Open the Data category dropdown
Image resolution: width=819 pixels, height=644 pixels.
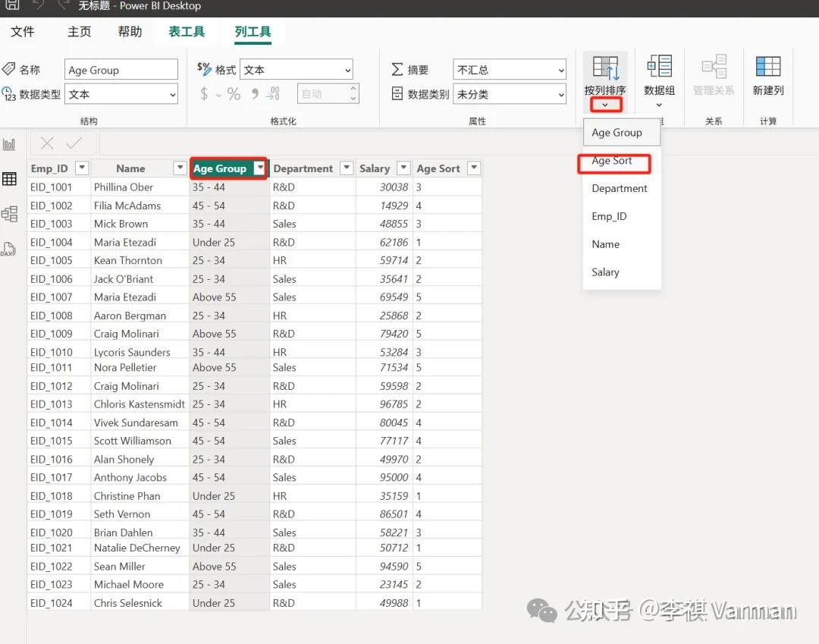[510, 94]
